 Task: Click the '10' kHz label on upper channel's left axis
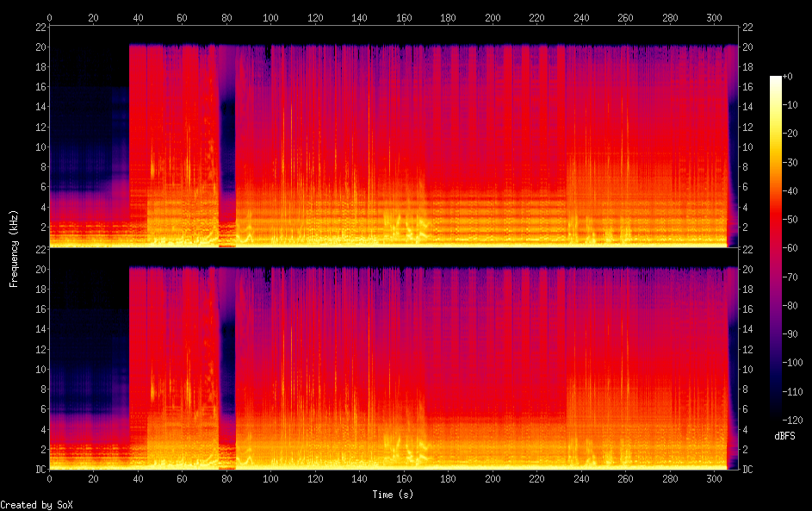click(40, 146)
